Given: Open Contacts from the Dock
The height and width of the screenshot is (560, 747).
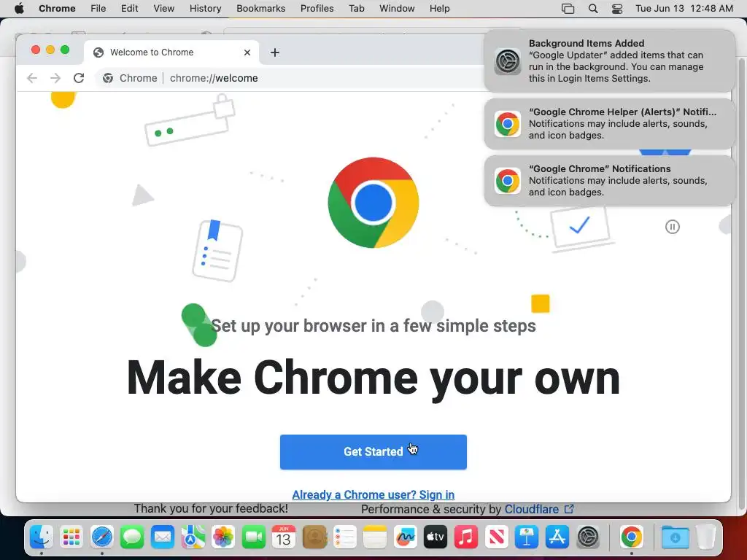Looking at the screenshot, I should pos(314,537).
